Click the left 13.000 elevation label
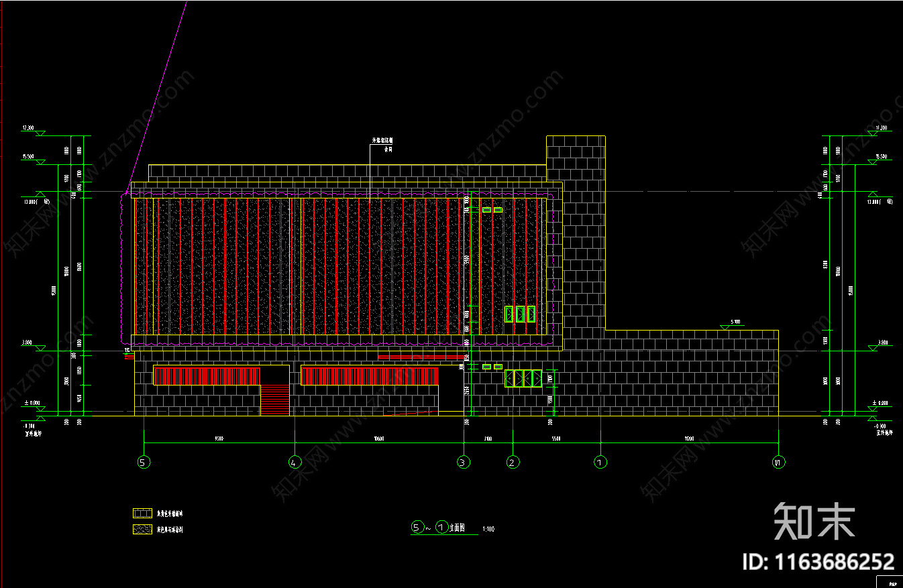The width and height of the screenshot is (903, 588). point(36,200)
